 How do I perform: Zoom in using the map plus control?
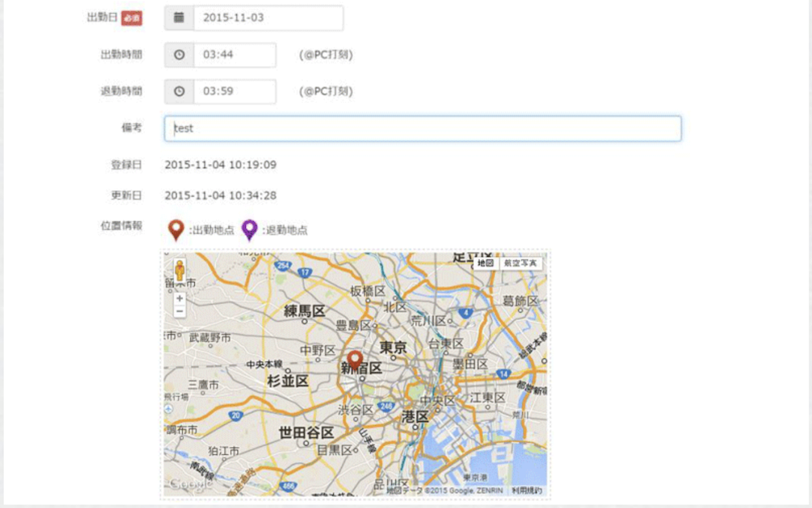(x=179, y=299)
